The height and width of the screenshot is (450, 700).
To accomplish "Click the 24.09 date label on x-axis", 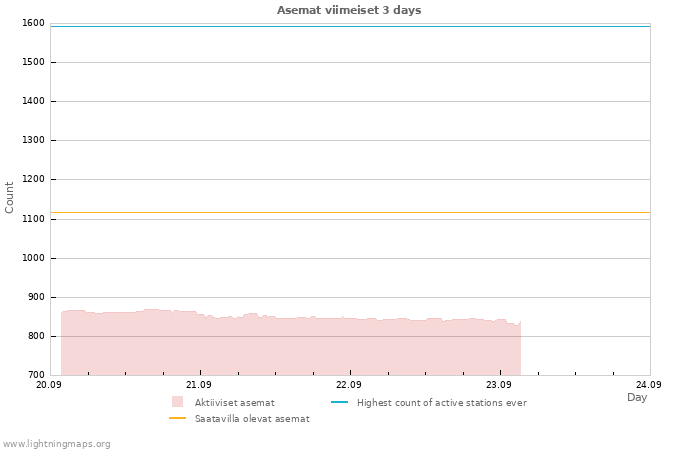I will 649,384.
